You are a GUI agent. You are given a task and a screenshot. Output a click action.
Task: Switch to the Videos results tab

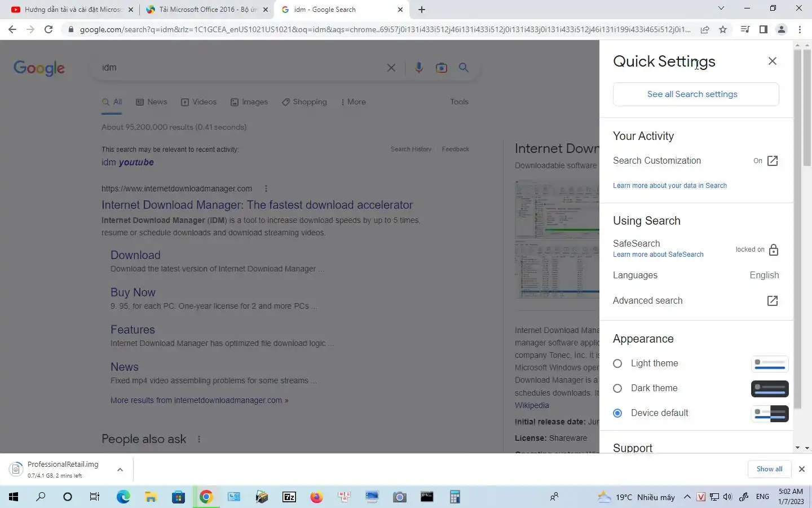click(198, 102)
